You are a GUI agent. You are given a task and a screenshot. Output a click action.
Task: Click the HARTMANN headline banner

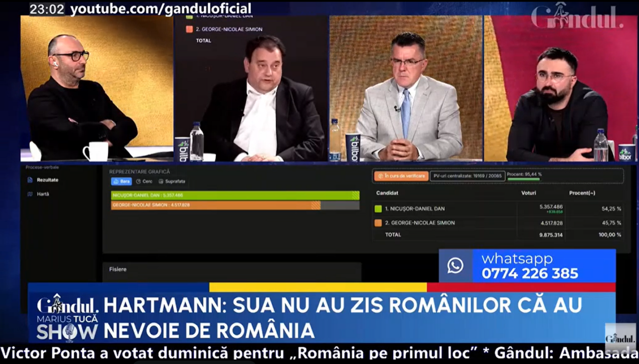pyautogui.click(x=342, y=317)
